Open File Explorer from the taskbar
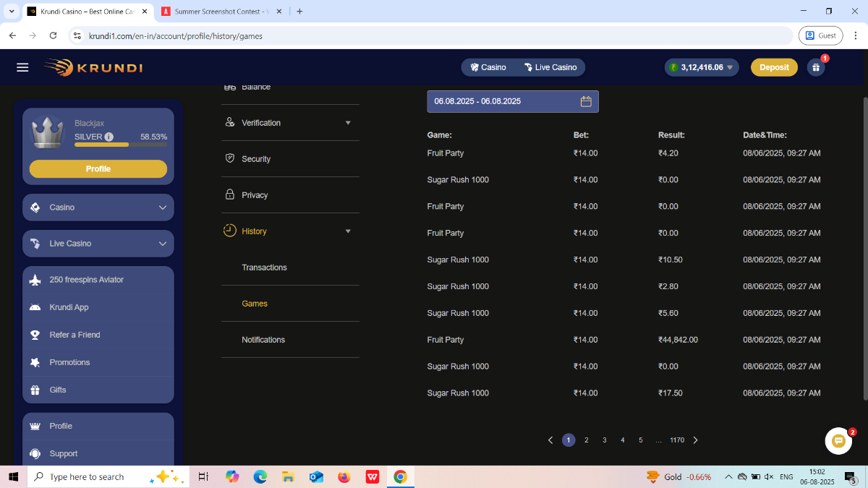 pyautogui.click(x=288, y=477)
